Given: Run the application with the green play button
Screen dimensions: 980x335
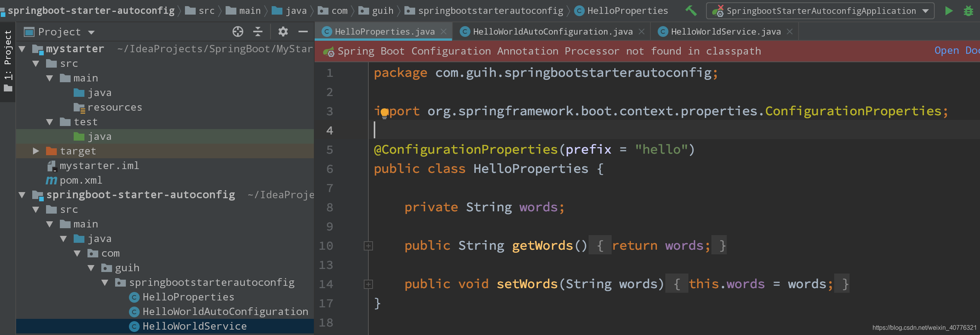Looking at the screenshot, I should click(x=949, y=11).
